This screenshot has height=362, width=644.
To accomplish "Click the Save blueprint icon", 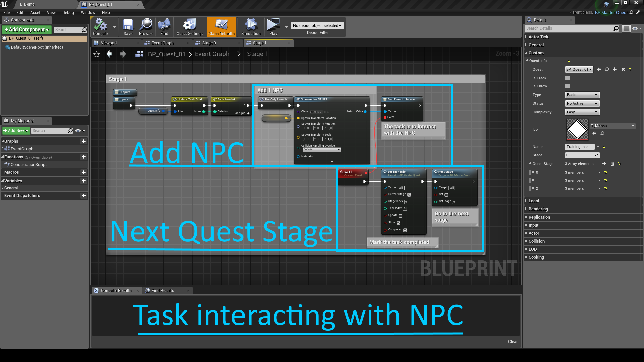I will [x=128, y=26].
